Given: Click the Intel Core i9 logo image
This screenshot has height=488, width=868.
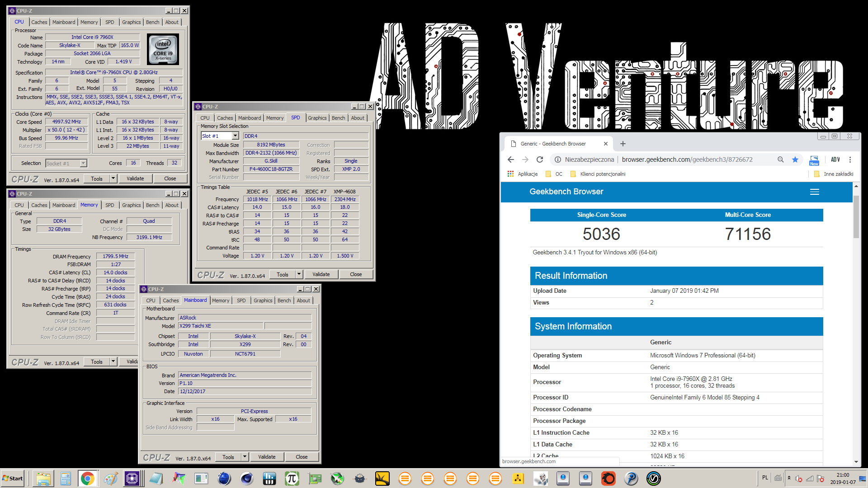Looking at the screenshot, I should 163,50.
